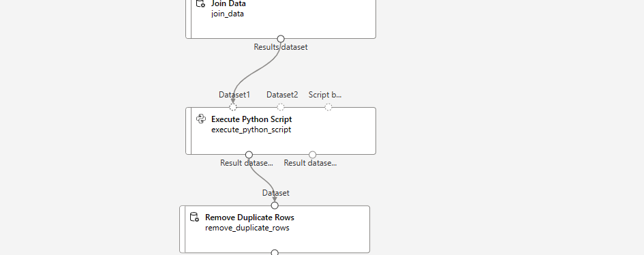
Task: Click the Results dataset port label
Action: 281,47
